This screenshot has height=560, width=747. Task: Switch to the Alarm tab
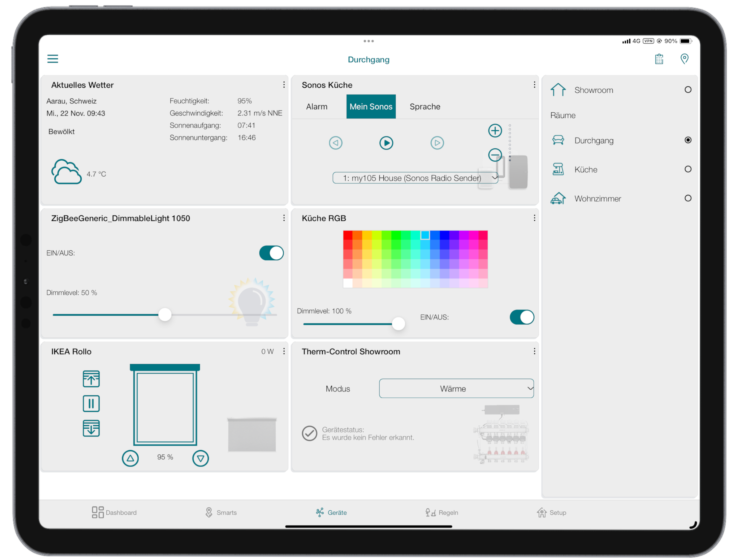(x=316, y=107)
